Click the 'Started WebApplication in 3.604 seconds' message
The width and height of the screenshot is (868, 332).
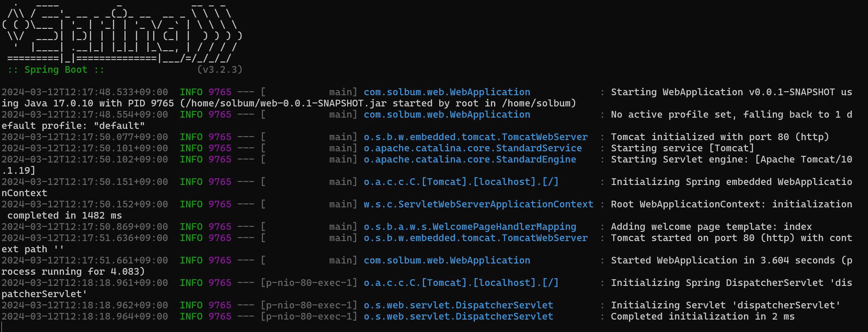click(723, 260)
